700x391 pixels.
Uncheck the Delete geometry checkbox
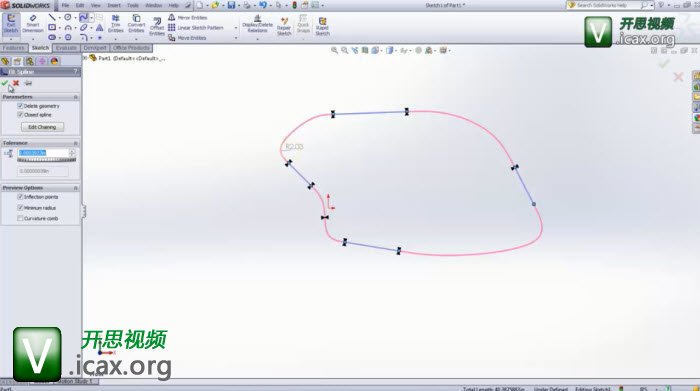(20, 106)
